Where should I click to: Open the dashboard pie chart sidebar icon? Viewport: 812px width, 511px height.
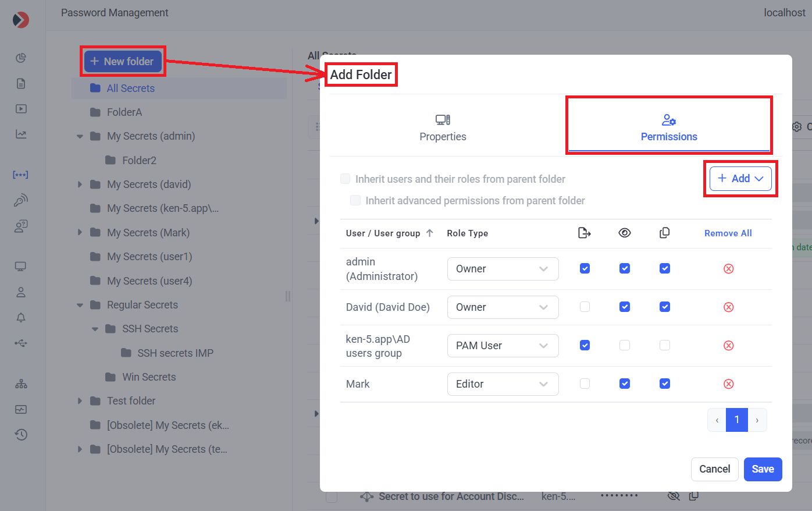pos(21,58)
